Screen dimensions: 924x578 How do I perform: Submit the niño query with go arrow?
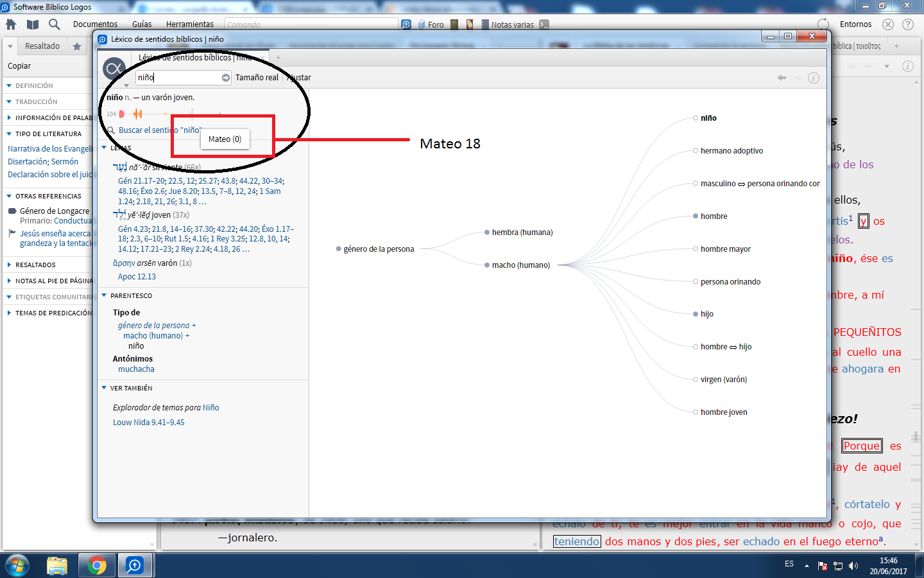coord(226,78)
